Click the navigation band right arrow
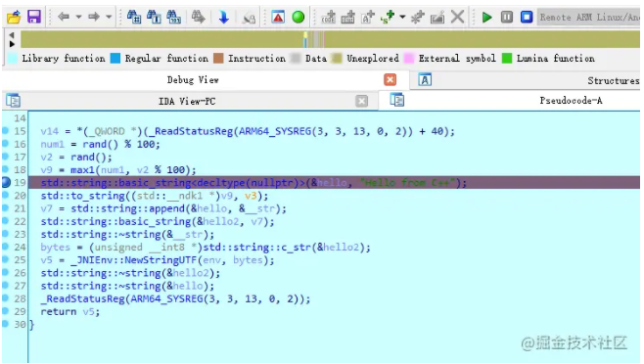Screen dimensions: 644x364 [x=12, y=44]
